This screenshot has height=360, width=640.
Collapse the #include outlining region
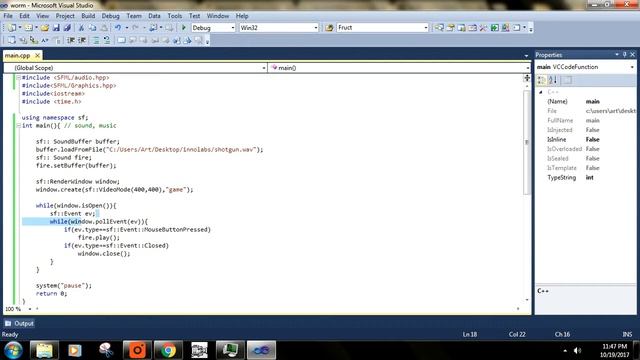coord(18,78)
